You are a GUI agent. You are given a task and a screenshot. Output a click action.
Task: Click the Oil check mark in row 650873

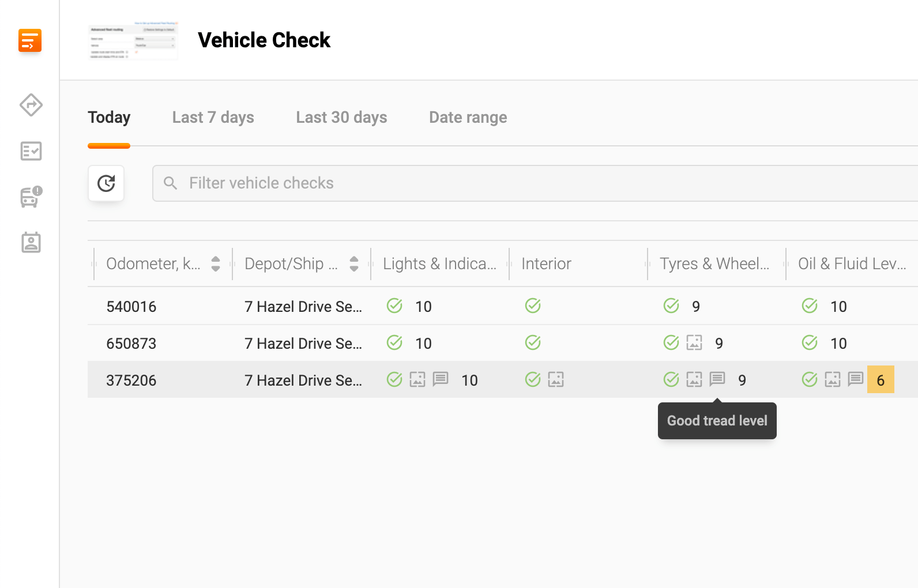click(810, 342)
